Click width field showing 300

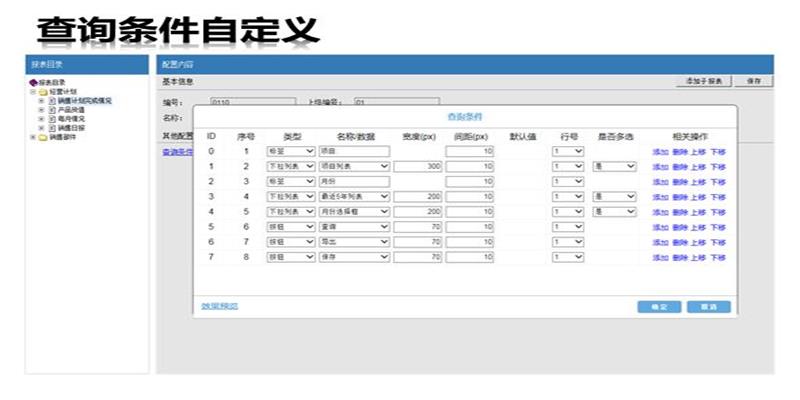click(x=418, y=167)
